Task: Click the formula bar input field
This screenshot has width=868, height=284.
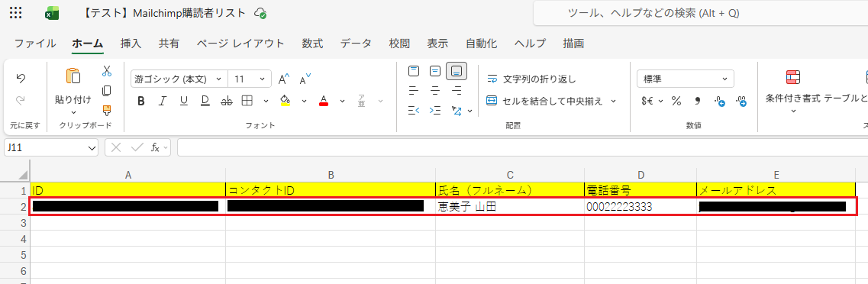Action: point(522,148)
